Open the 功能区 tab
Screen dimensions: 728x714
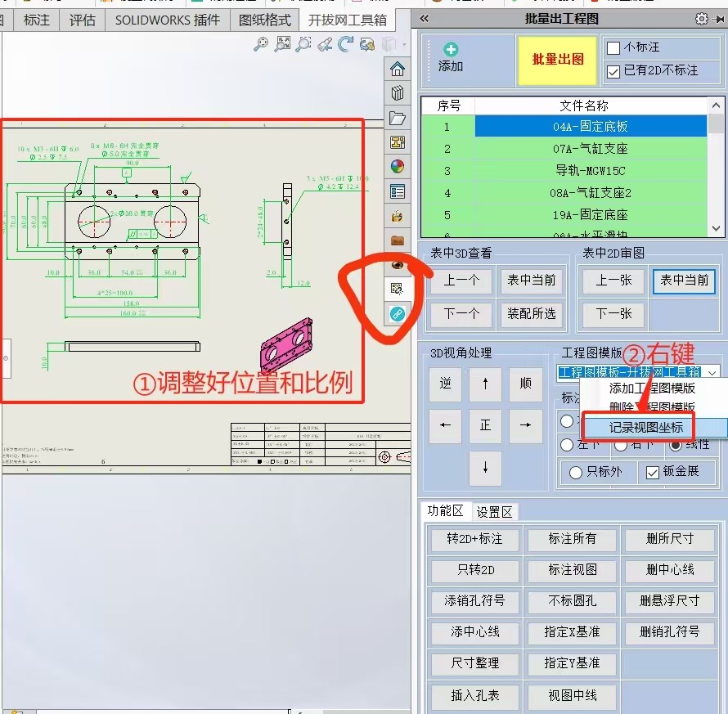445,511
